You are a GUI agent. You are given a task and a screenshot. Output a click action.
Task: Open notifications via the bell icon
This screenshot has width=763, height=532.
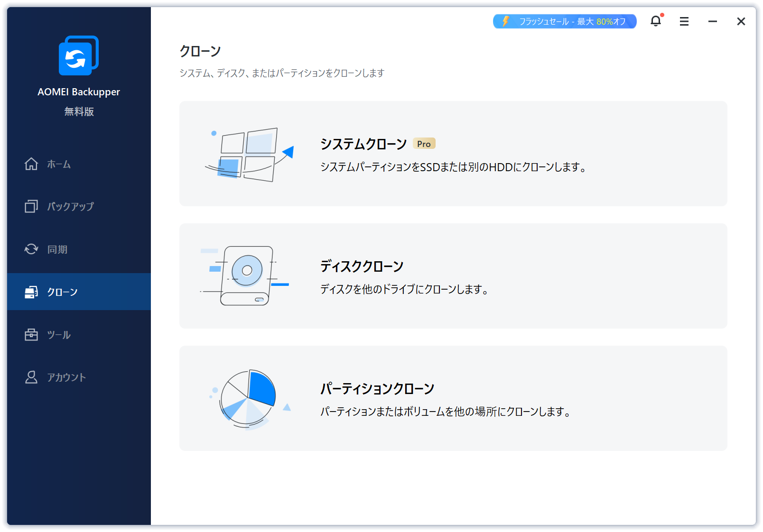tap(656, 21)
